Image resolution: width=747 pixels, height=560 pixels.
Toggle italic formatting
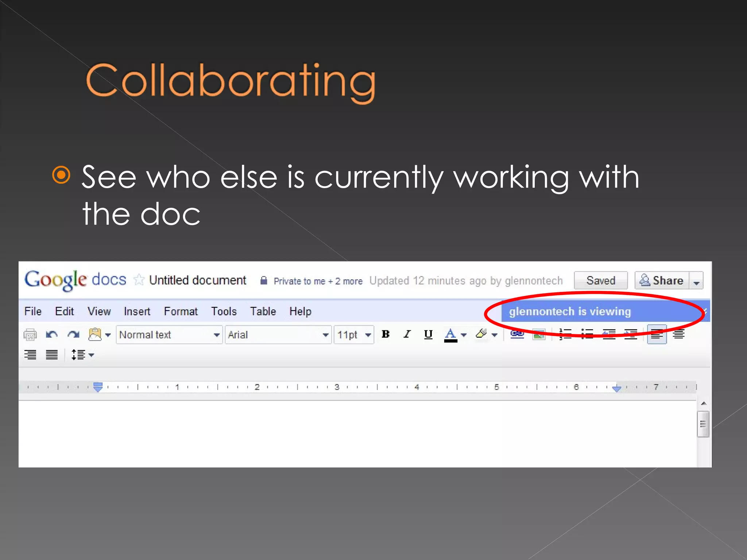pos(407,334)
